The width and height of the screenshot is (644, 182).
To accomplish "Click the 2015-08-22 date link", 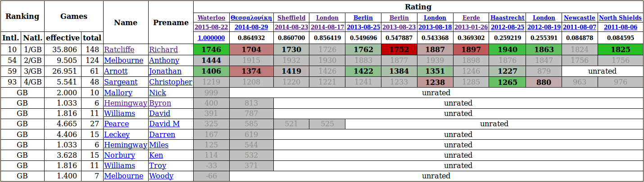I will [211, 27].
